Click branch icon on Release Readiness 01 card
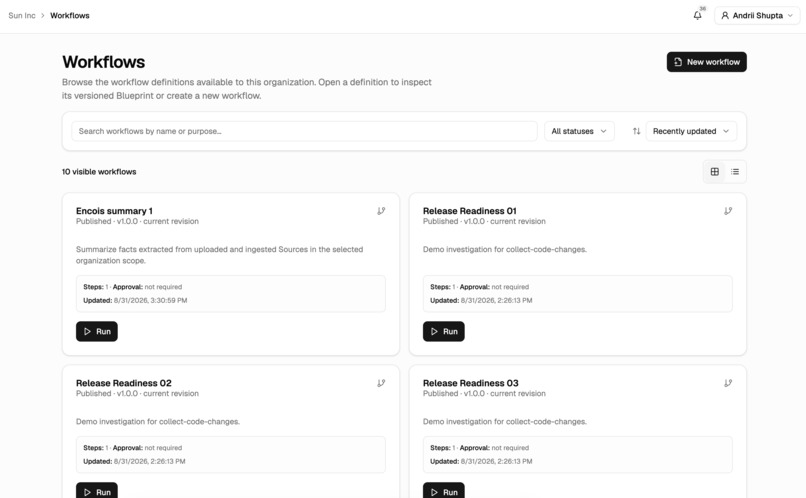 click(x=728, y=211)
